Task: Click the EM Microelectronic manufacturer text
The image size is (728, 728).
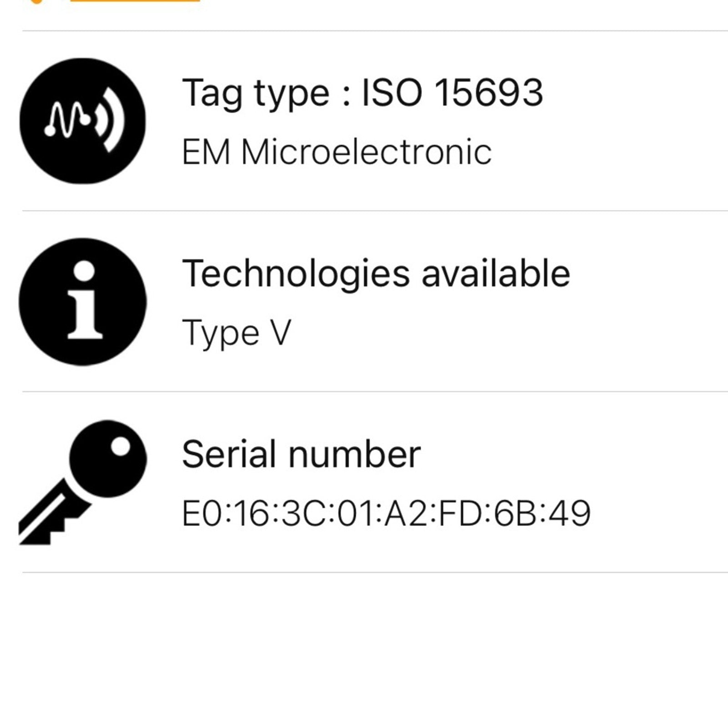Action: click(337, 152)
